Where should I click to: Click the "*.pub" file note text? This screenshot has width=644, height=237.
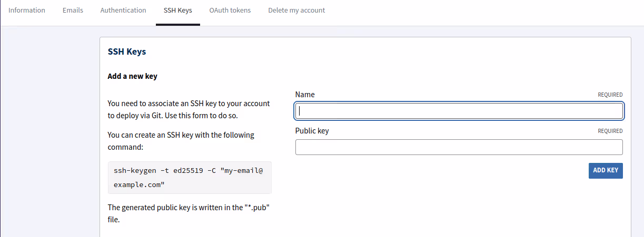189,213
